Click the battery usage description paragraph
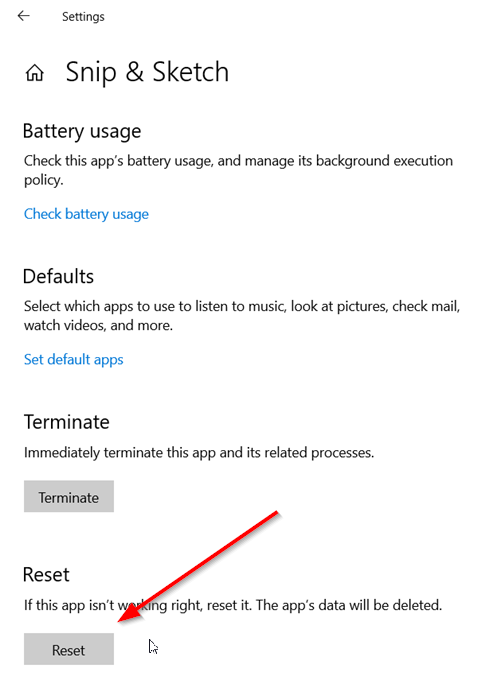Viewport: 500px width, 699px height. 238,170
